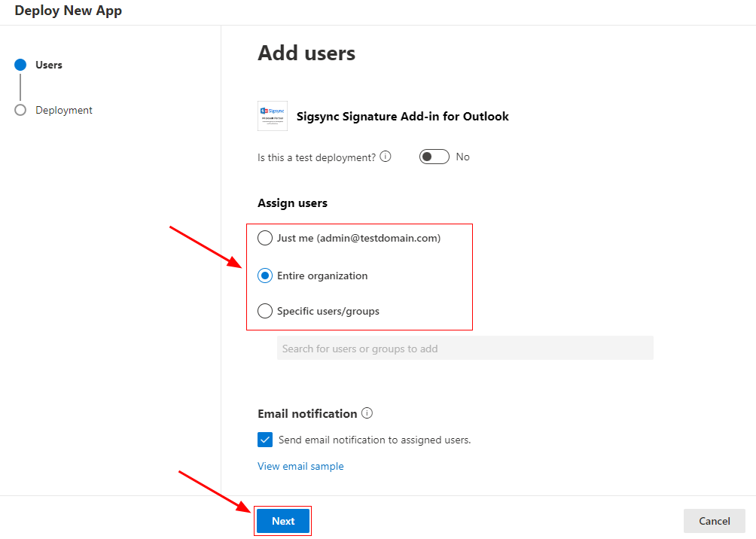Click the Sigsync app logo thumbnail
Screen dimensions: 756x539
pyautogui.click(x=273, y=116)
